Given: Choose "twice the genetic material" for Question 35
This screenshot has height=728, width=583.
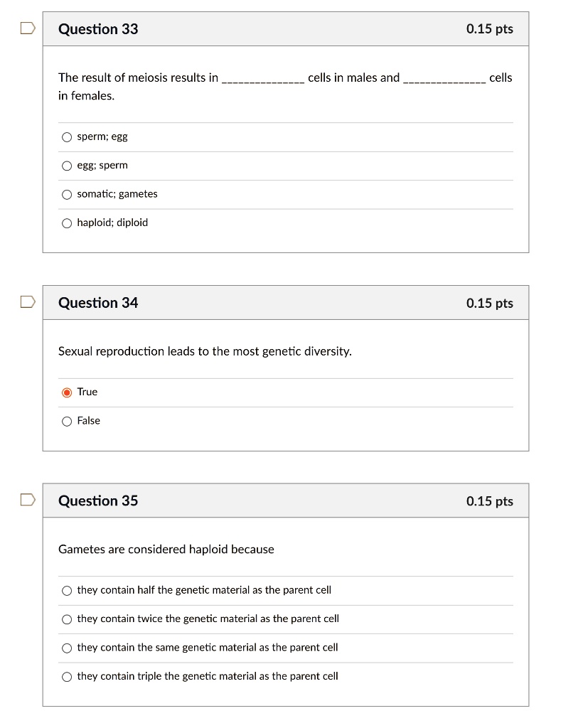Looking at the screenshot, I should tap(66, 619).
